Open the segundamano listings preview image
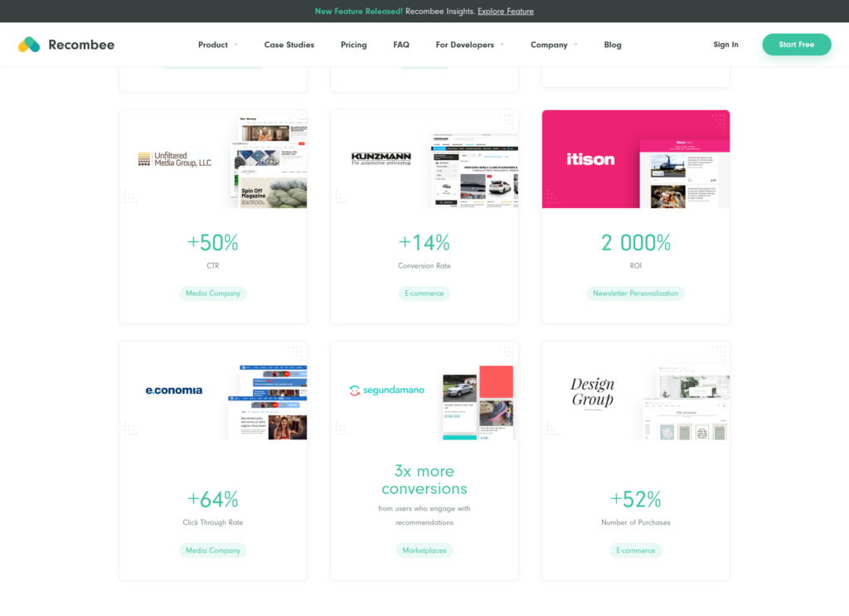 [x=478, y=402]
